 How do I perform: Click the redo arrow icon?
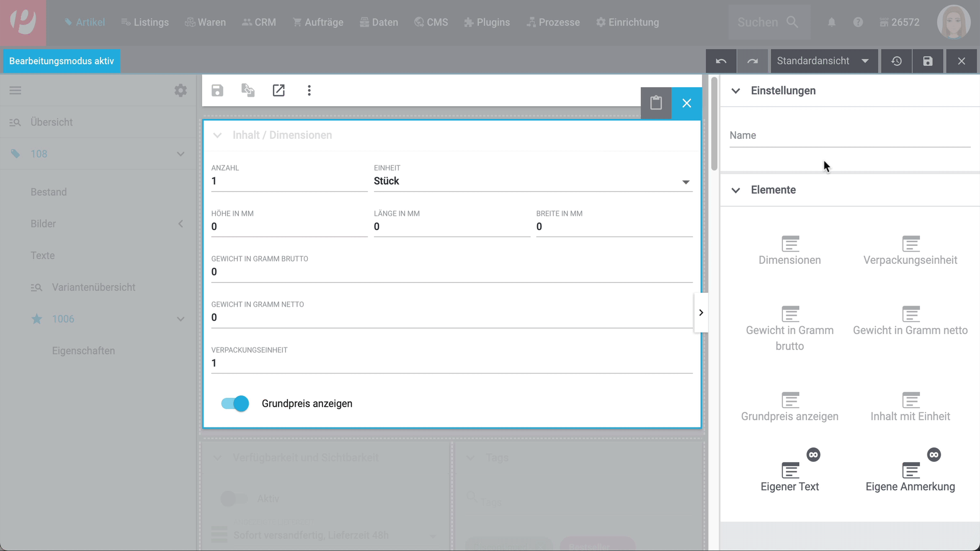click(752, 61)
